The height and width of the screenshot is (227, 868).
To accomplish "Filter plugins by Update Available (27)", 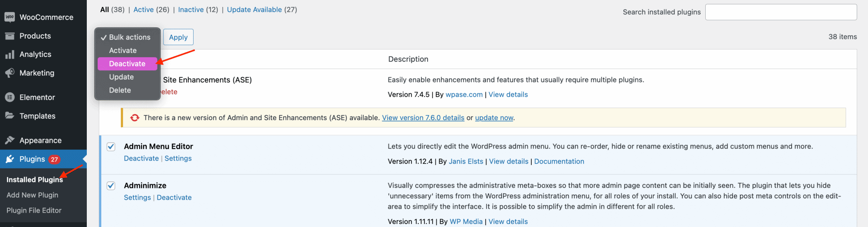I will pyautogui.click(x=262, y=10).
